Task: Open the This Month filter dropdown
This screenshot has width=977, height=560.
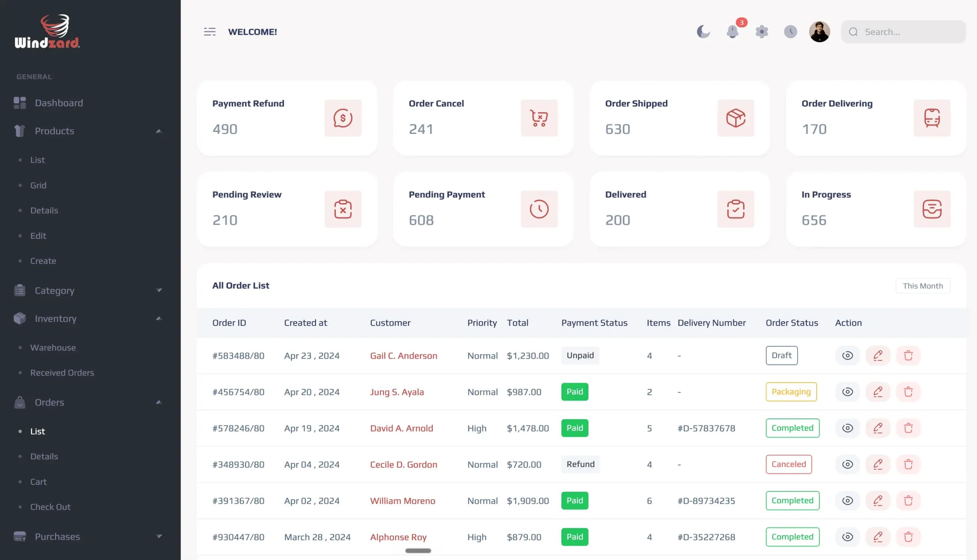Action: click(x=923, y=286)
